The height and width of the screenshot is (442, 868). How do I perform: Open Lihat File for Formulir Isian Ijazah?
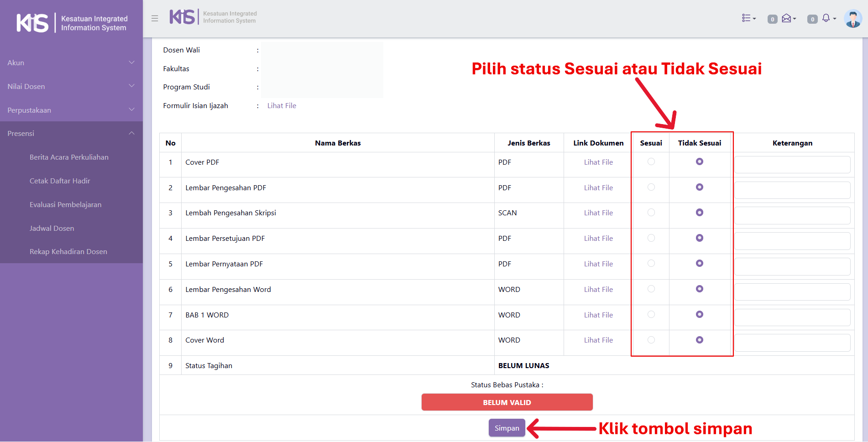click(x=282, y=106)
